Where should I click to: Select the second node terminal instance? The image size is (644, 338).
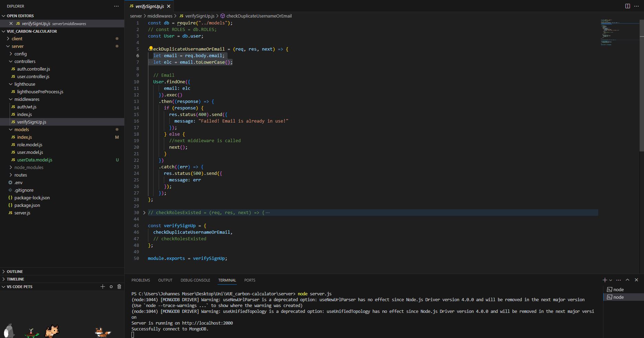(x=623, y=297)
